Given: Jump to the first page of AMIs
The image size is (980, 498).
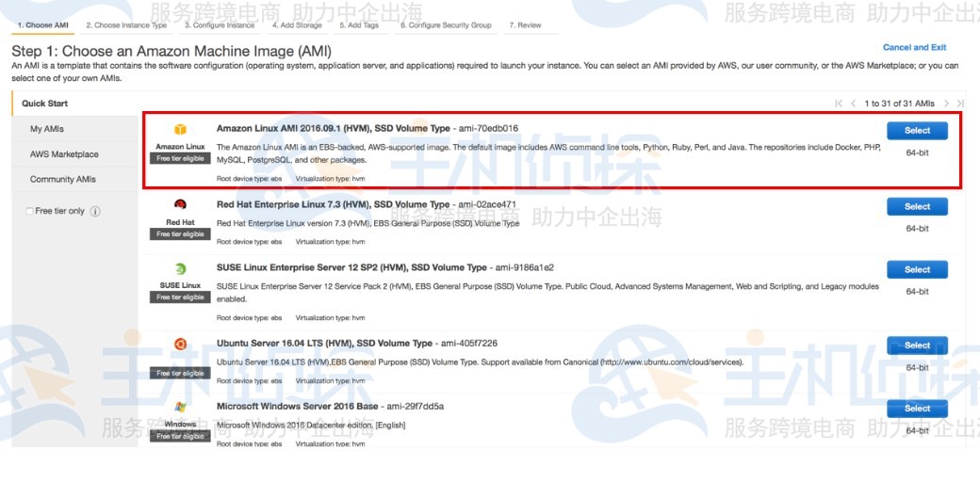Looking at the screenshot, I should 839,104.
